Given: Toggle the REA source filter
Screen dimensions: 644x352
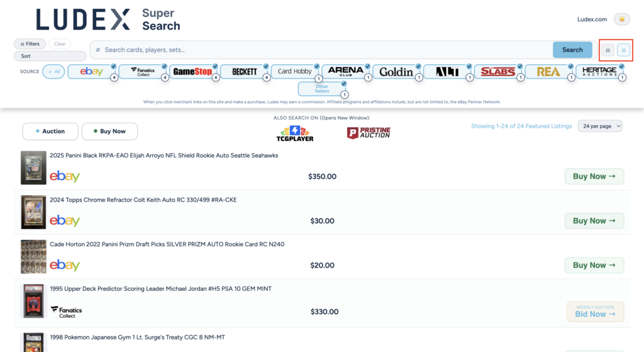Looking at the screenshot, I should pyautogui.click(x=548, y=72).
